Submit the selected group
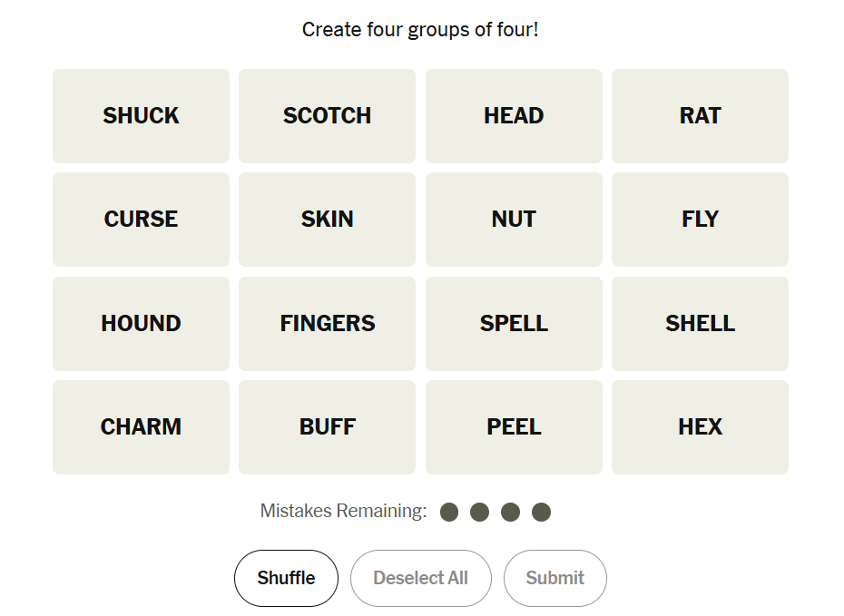Viewport: 844px width, 616px height. pos(554,578)
